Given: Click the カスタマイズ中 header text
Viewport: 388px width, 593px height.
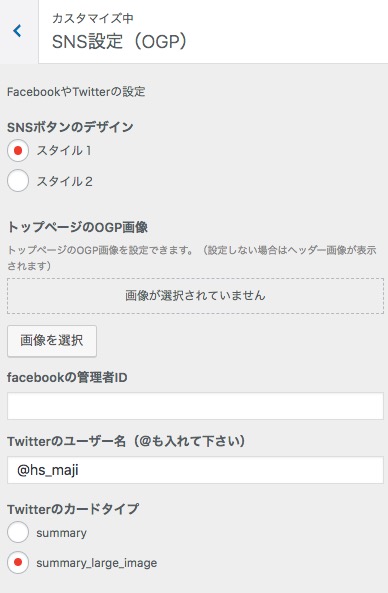Looking at the screenshot, I should [x=93, y=18].
